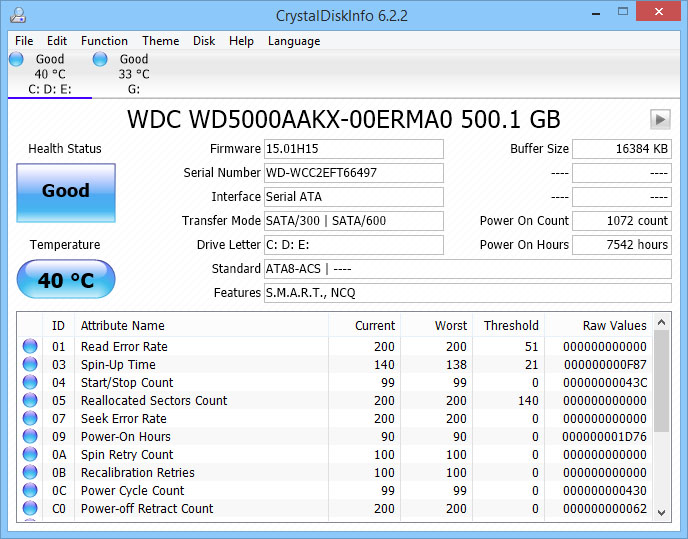Open the Language menu
688x539 pixels.
[294, 41]
